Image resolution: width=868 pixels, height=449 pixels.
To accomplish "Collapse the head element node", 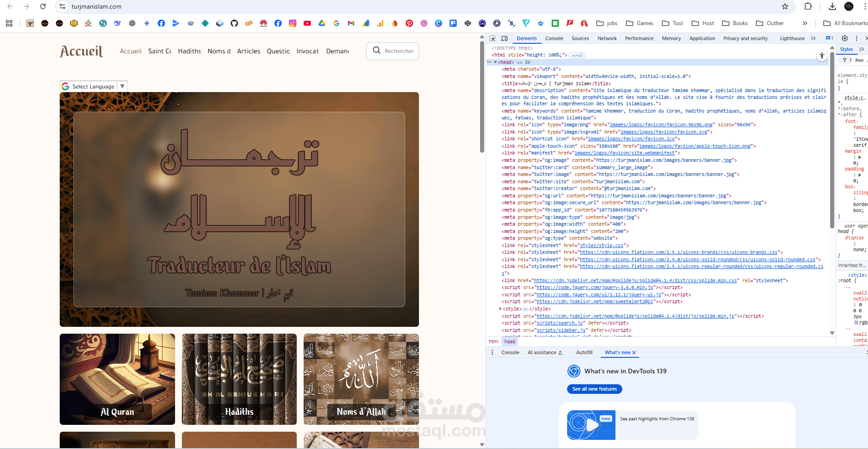I will click(x=495, y=62).
